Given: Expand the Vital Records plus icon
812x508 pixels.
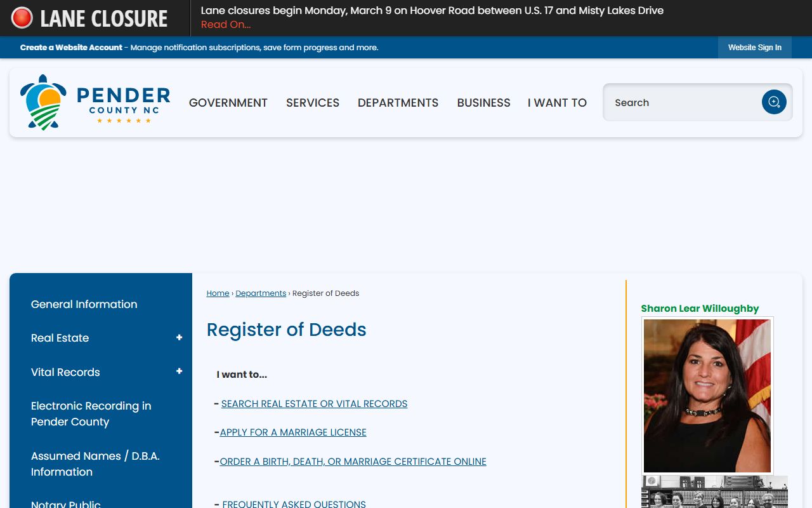Looking at the screenshot, I should pyautogui.click(x=180, y=371).
